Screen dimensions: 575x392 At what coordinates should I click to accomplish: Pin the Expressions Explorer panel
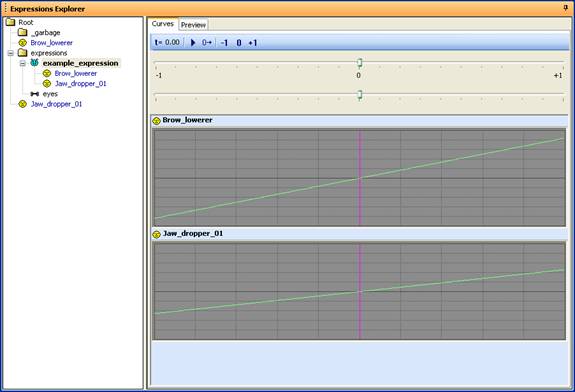point(566,8)
